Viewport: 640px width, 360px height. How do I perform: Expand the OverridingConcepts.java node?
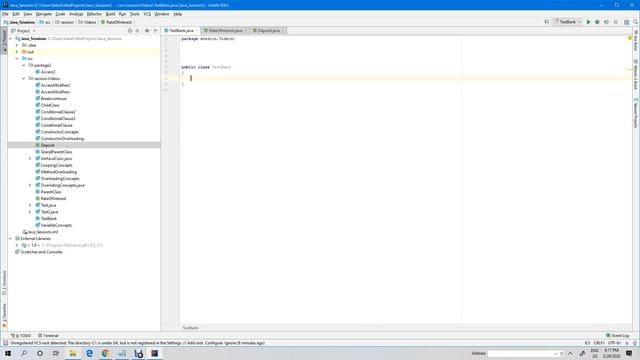(x=30, y=185)
